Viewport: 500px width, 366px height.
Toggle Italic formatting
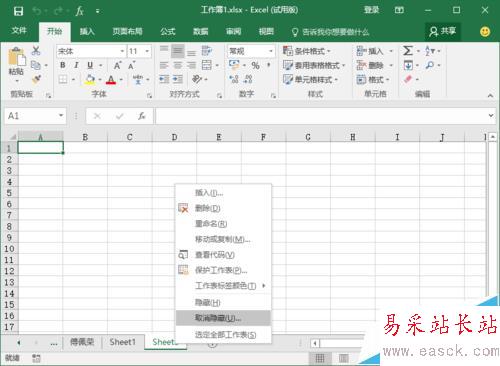coord(76,65)
